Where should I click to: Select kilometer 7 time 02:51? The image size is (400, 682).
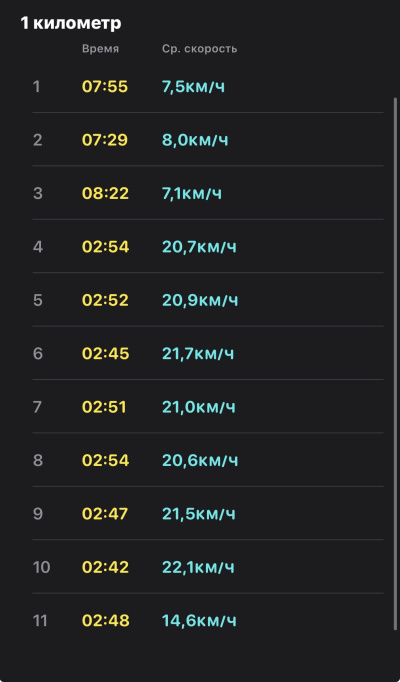pyautogui.click(x=104, y=407)
